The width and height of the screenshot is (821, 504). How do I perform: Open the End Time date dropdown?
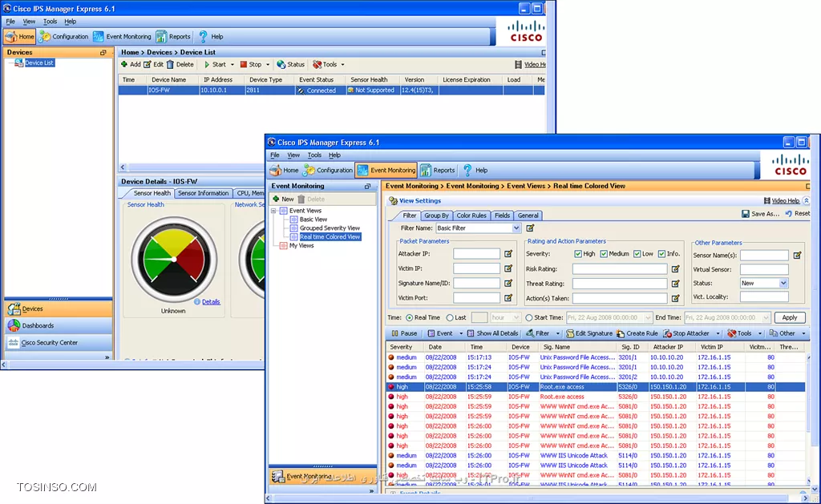[x=766, y=317]
